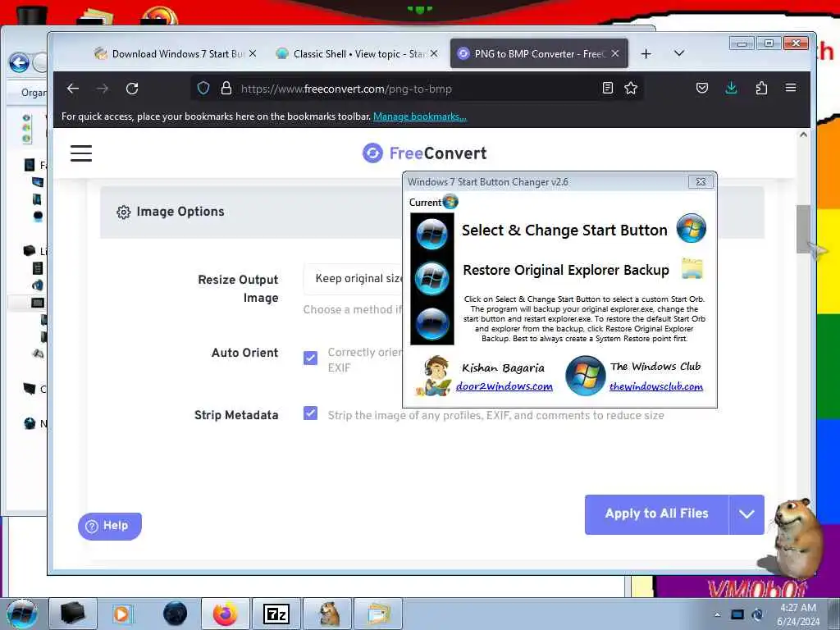Click the site padlock icon
Screen dimensions: 840x630
(x=226, y=89)
